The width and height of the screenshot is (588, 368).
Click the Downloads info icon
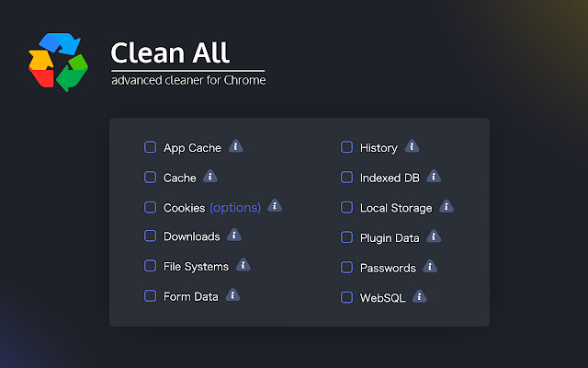coord(233,236)
